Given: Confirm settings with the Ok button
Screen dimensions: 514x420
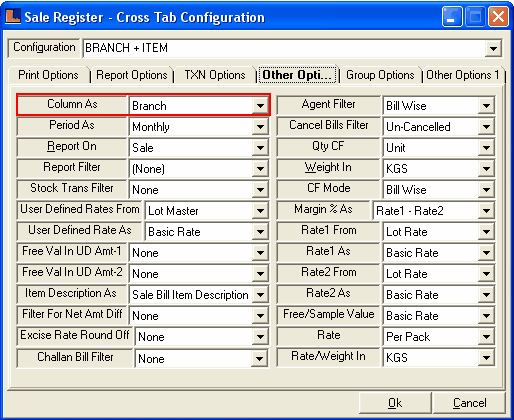Looking at the screenshot, I should [x=395, y=403].
